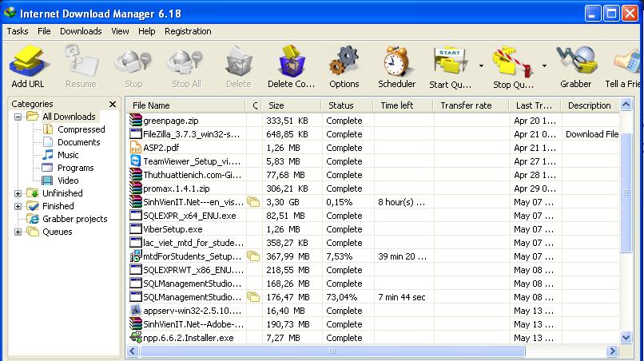
Task: Close the Categories panel
Action: pyautogui.click(x=113, y=105)
